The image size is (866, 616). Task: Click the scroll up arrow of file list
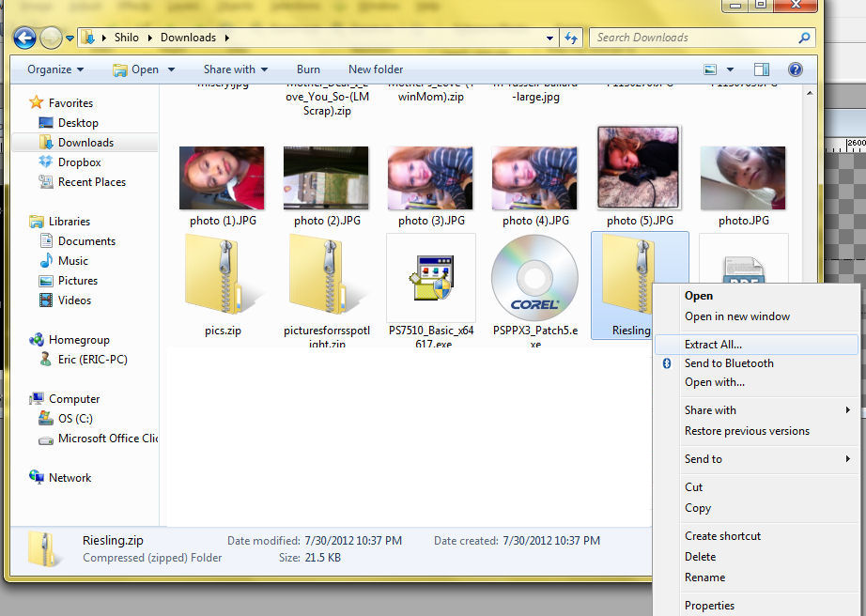tap(810, 93)
